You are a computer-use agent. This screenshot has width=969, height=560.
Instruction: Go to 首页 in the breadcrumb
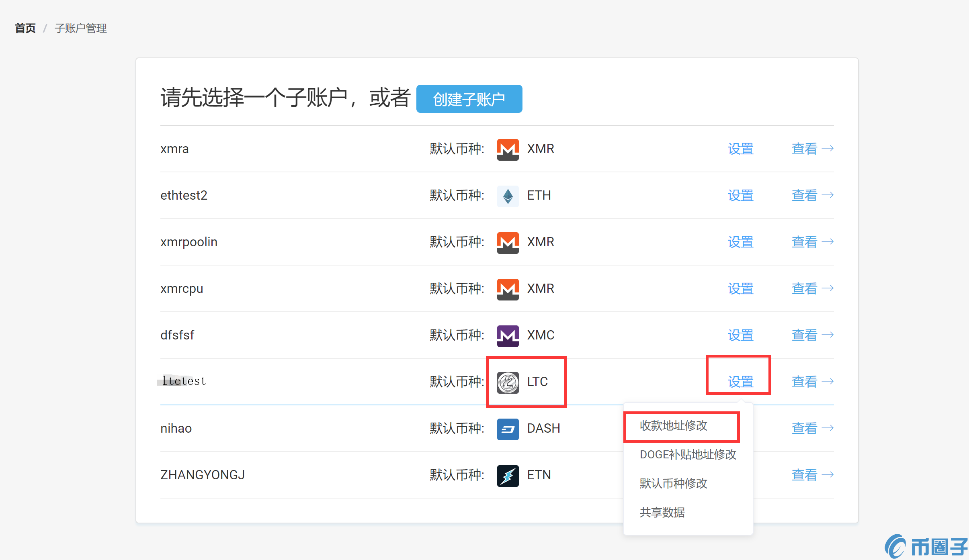(x=25, y=28)
